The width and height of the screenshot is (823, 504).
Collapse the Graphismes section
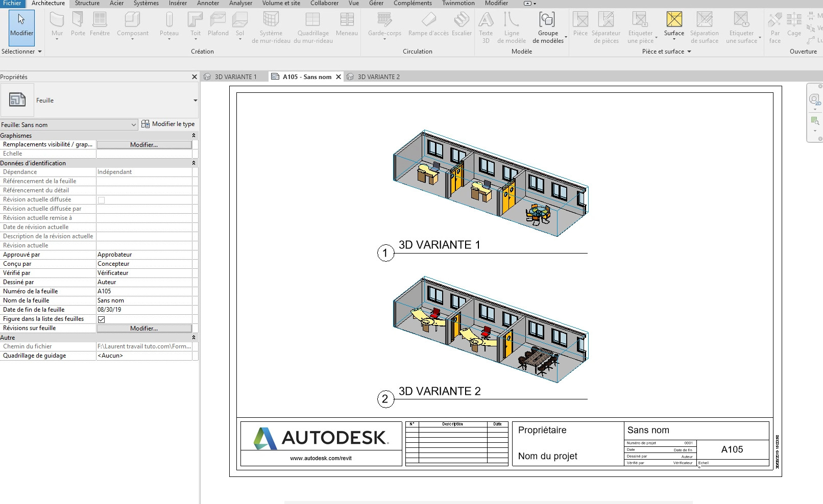[193, 136]
